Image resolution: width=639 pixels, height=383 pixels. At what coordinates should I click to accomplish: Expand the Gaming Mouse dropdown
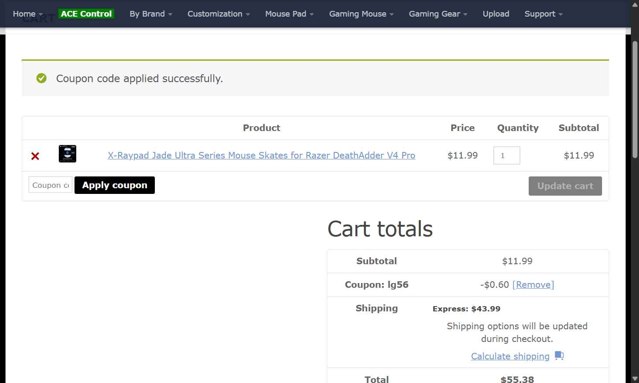(x=361, y=14)
